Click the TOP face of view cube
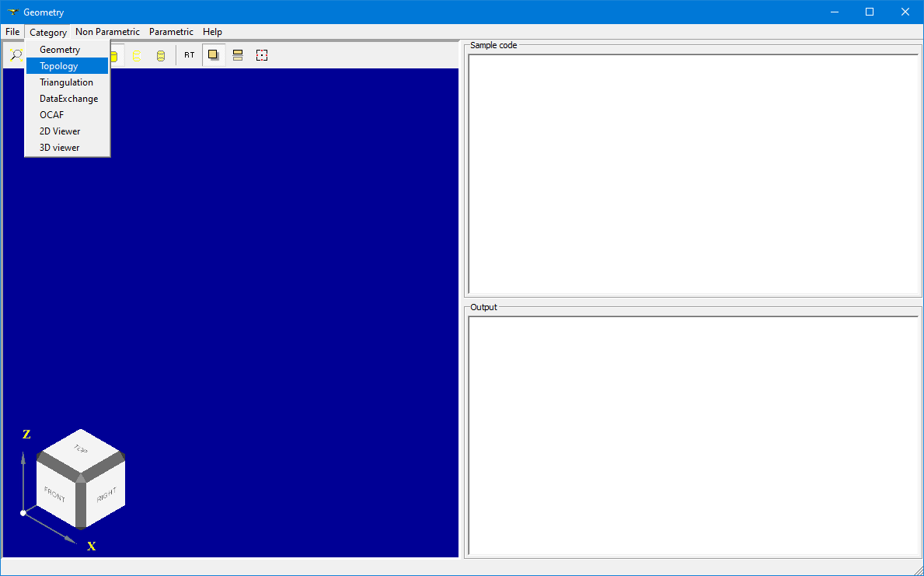Image resolution: width=924 pixels, height=576 pixels. pos(80,449)
